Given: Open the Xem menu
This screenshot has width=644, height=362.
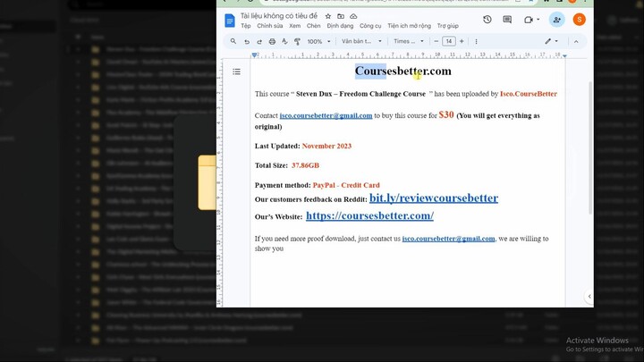Looking at the screenshot, I should (x=294, y=26).
